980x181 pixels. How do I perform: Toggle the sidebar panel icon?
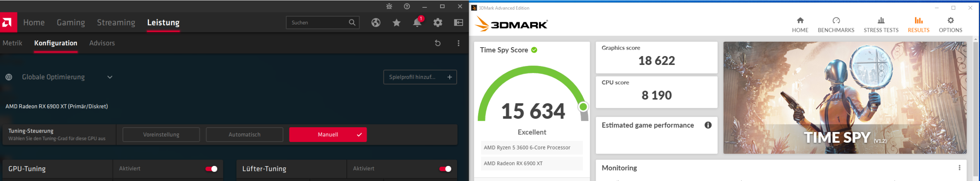(458, 22)
